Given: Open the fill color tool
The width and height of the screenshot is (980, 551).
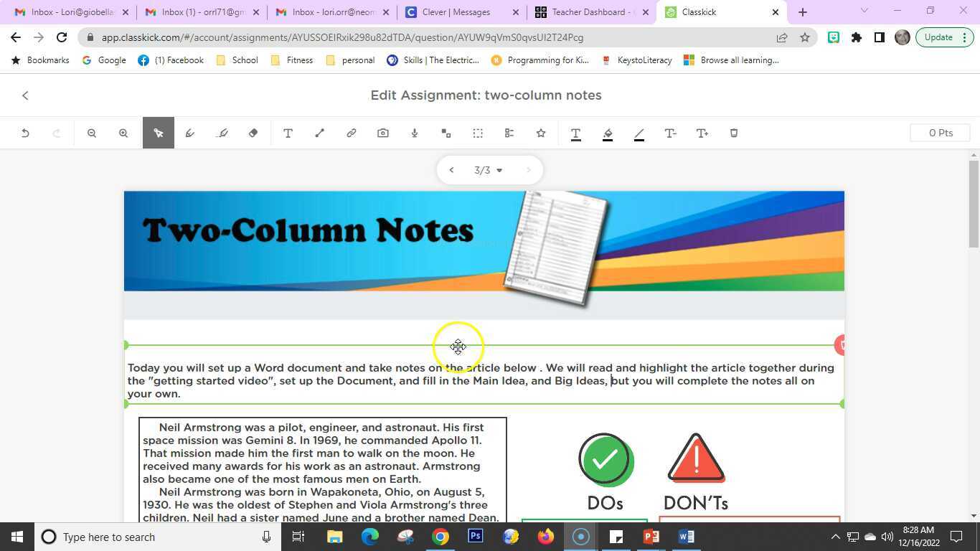Looking at the screenshot, I should (x=607, y=133).
